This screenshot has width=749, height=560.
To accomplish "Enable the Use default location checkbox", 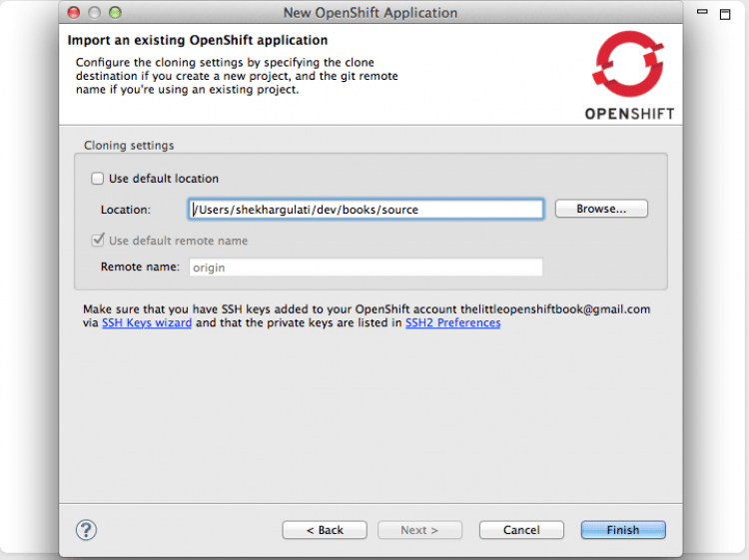I will click(x=98, y=179).
